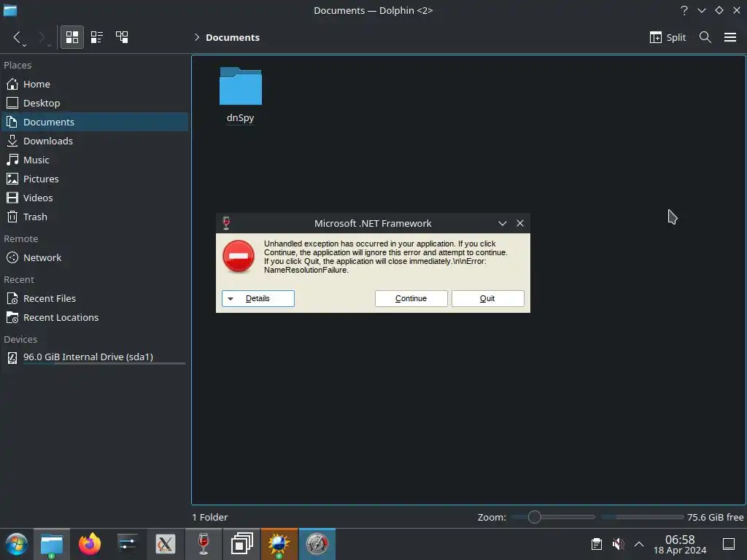This screenshot has height=560, width=747.
Task: Click the show desktop button
Action: click(729, 544)
